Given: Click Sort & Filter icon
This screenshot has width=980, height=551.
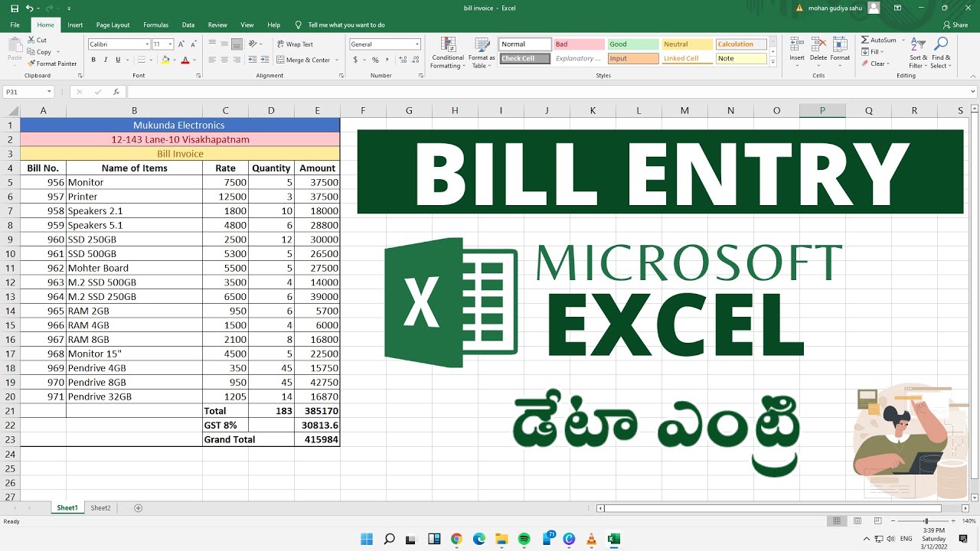Looking at the screenshot, I should pyautogui.click(x=918, y=44).
